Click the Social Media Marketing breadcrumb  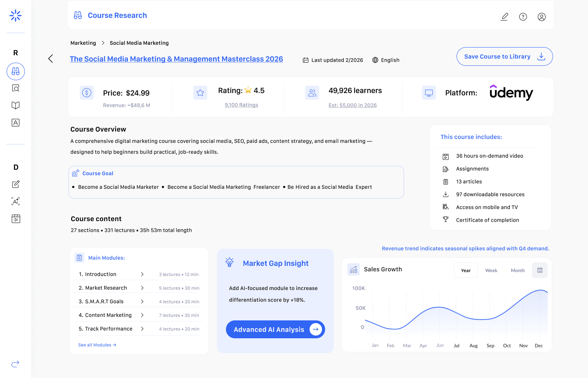139,43
